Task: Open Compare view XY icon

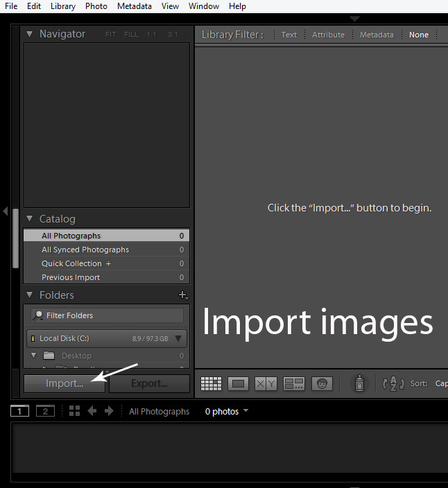Action: tap(266, 383)
